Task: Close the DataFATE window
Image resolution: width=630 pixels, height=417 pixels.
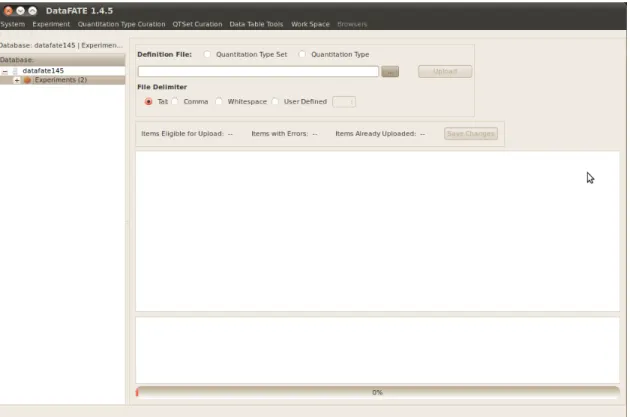Action: pos(8,11)
